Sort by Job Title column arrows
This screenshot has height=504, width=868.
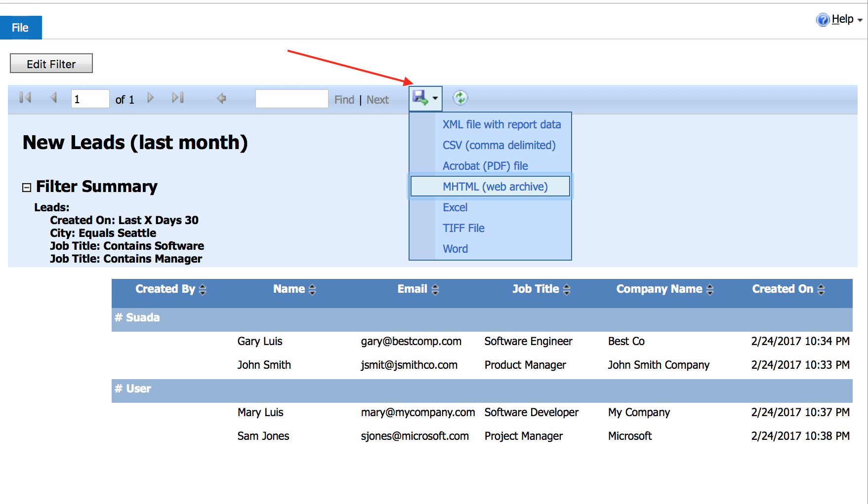coord(567,290)
